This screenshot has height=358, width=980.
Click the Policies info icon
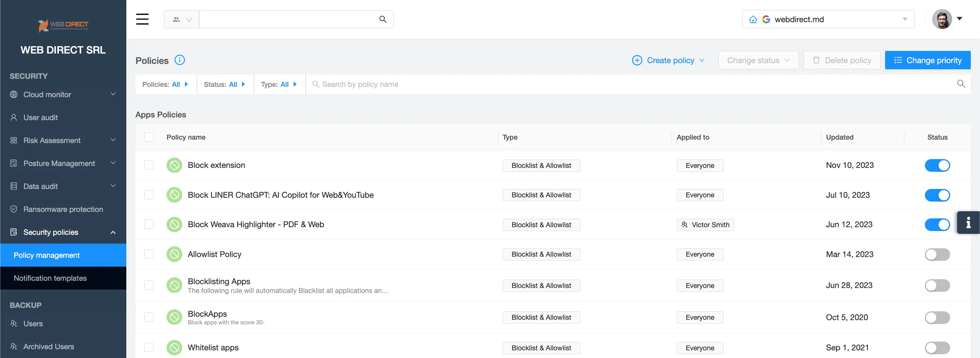click(x=180, y=60)
